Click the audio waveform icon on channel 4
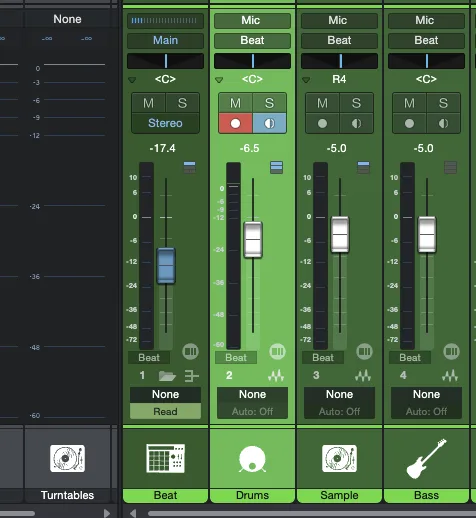This screenshot has width=476, height=518. [450, 376]
